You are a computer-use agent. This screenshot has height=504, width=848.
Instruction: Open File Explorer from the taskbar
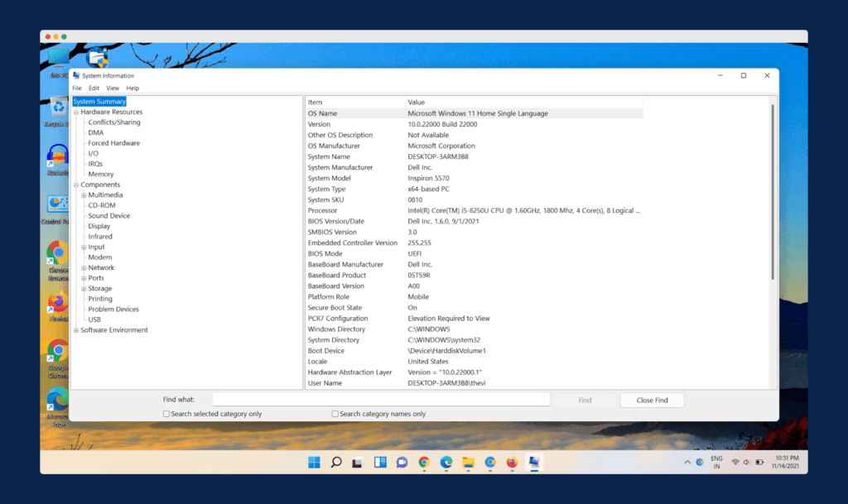pyautogui.click(x=468, y=463)
